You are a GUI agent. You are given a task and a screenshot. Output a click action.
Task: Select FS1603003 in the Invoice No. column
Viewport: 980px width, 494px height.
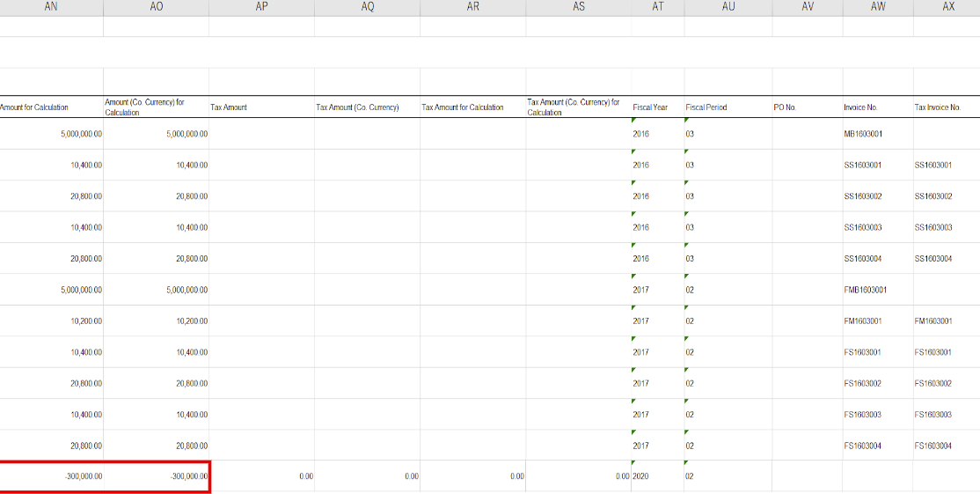[878, 414]
